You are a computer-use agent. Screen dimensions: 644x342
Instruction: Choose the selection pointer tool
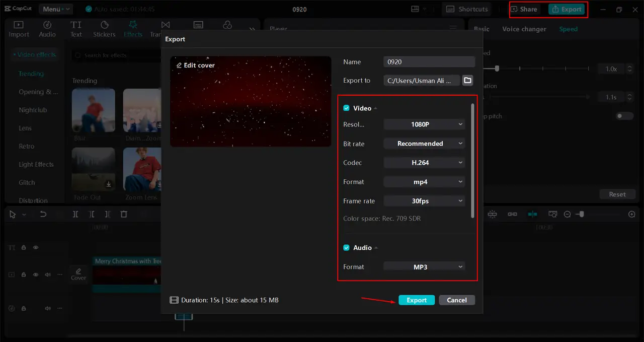(13, 214)
